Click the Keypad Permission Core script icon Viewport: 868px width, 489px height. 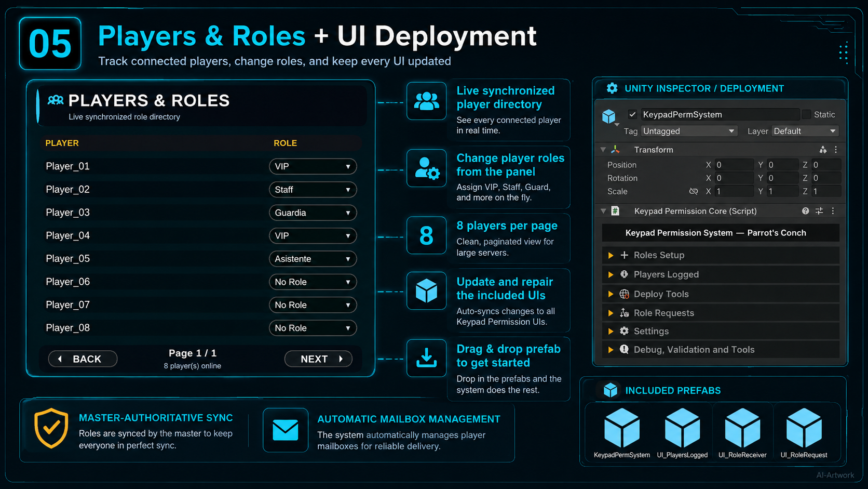click(615, 211)
